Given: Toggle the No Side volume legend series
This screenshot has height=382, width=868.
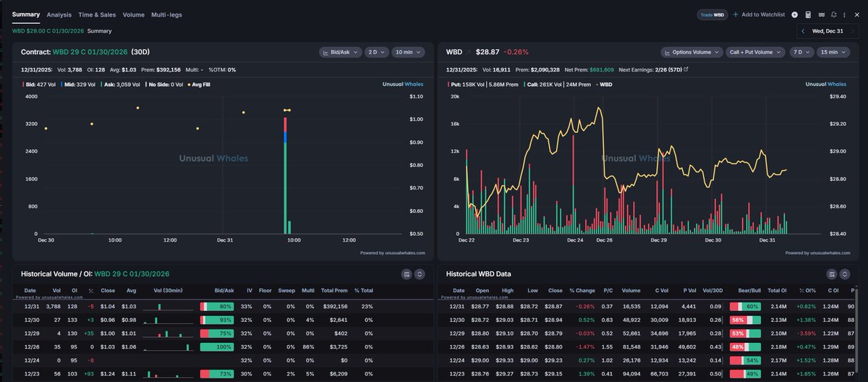Looking at the screenshot, I should coord(164,84).
